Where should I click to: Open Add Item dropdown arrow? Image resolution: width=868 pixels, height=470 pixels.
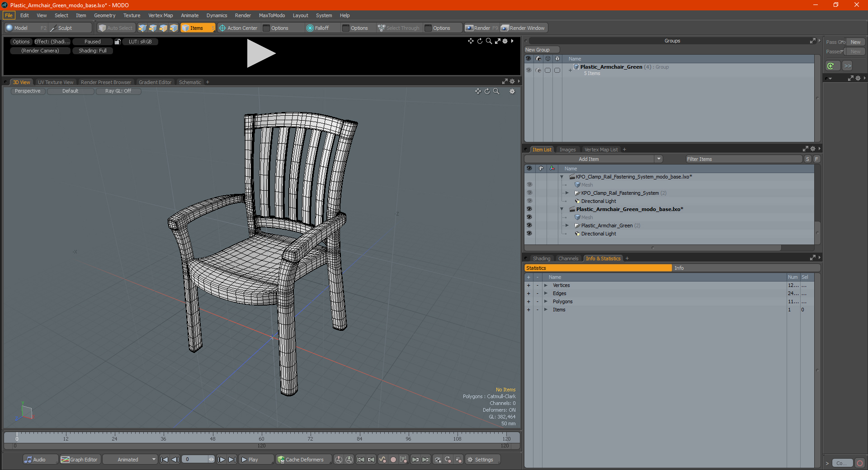point(659,159)
